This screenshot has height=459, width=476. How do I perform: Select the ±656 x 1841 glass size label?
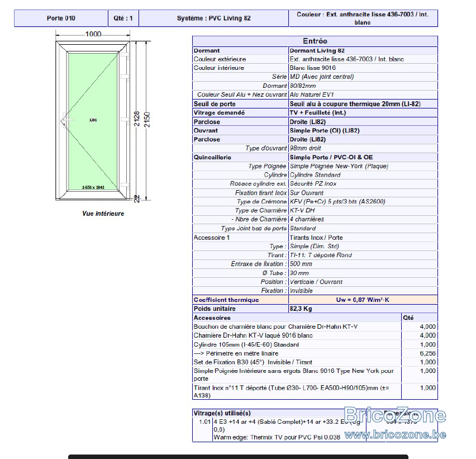[93, 187]
